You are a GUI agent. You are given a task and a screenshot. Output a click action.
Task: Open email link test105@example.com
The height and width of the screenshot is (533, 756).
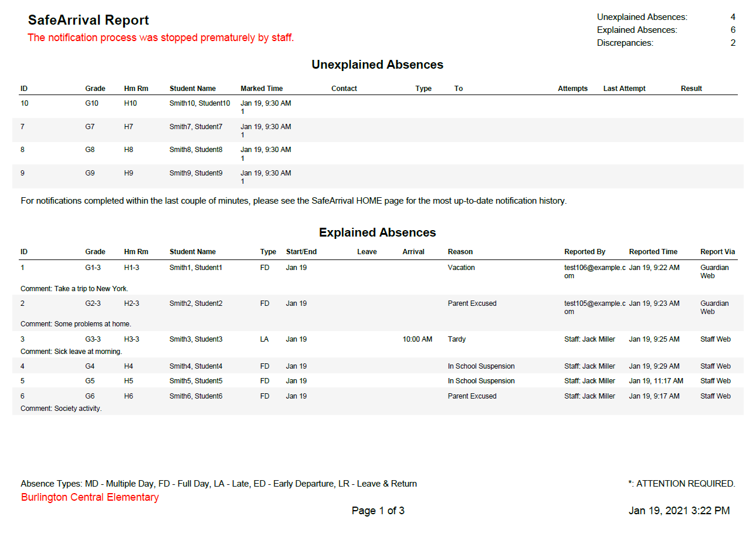coord(591,307)
